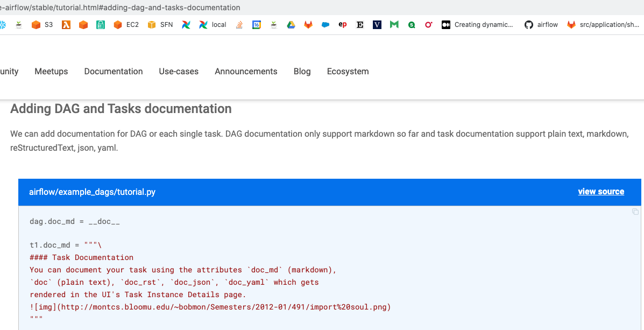Click the heading Adding DAG and Tasks documentation
The height and width of the screenshot is (330, 644).
click(121, 109)
